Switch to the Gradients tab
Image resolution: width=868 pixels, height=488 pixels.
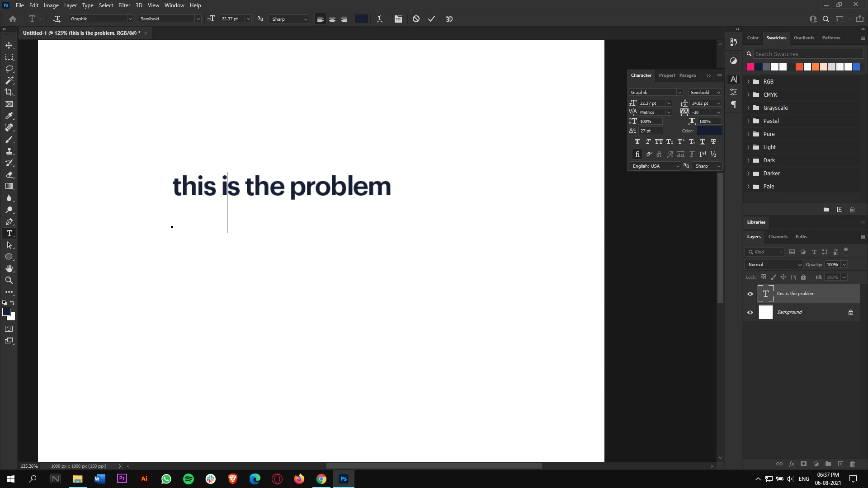[804, 38]
